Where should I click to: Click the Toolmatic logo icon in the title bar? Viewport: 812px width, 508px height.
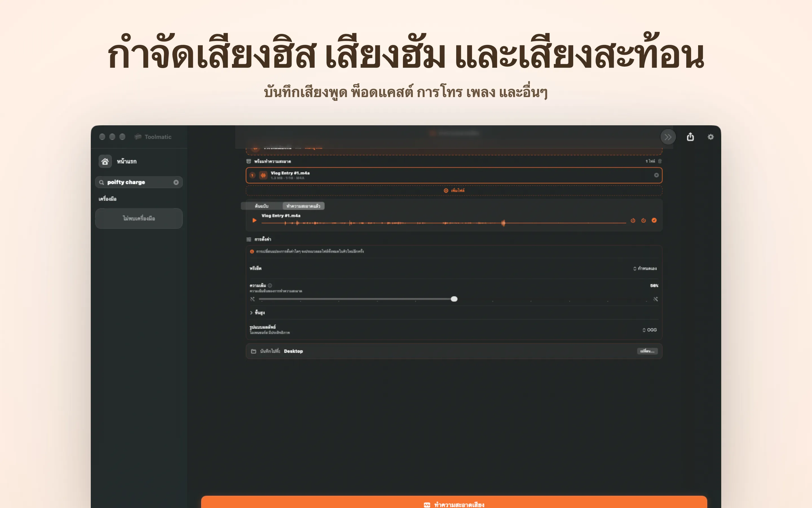click(138, 137)
